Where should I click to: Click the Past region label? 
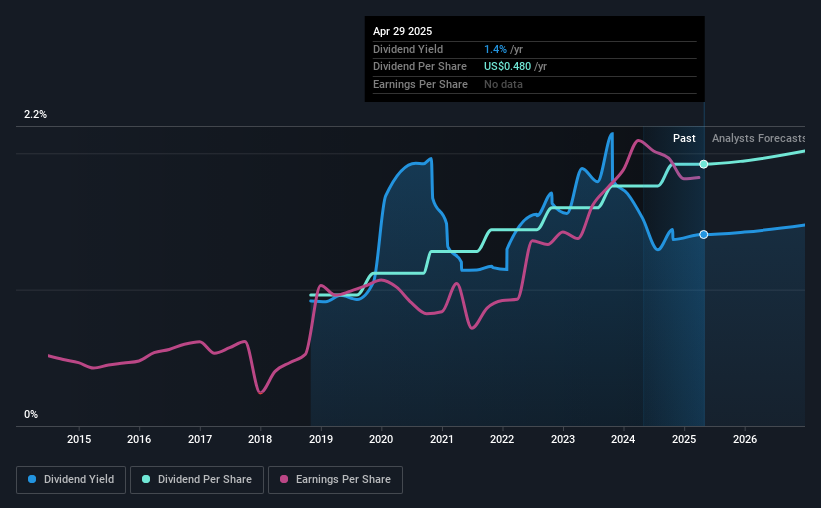tap(684, 138)
